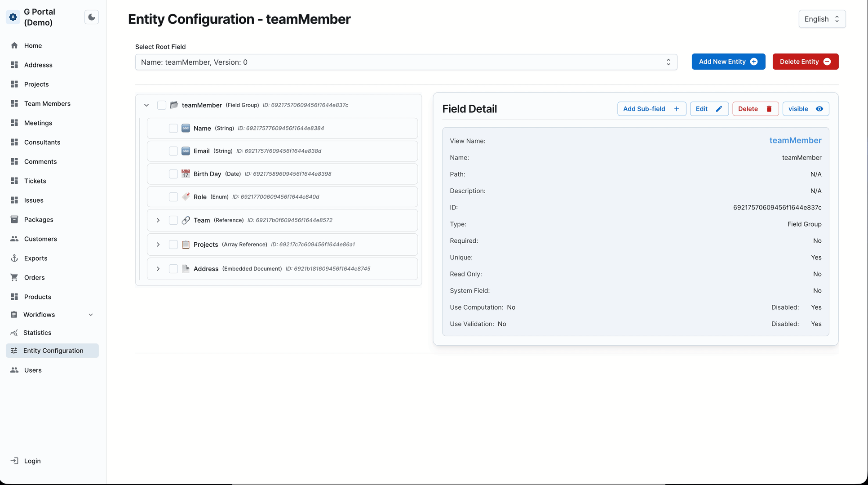Click the link icon on the Team field
Viewport: 868px width, 485px height.
pos(186,220)
